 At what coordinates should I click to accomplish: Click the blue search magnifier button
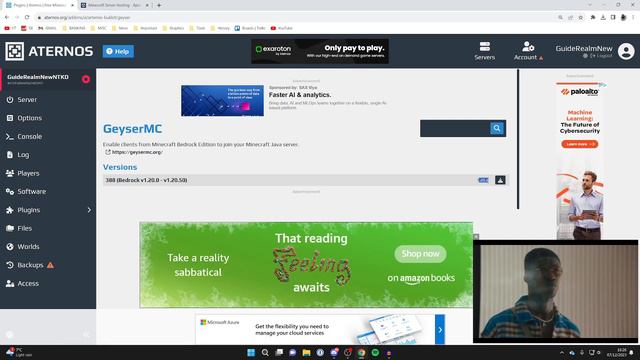click(x=497, y=129)
